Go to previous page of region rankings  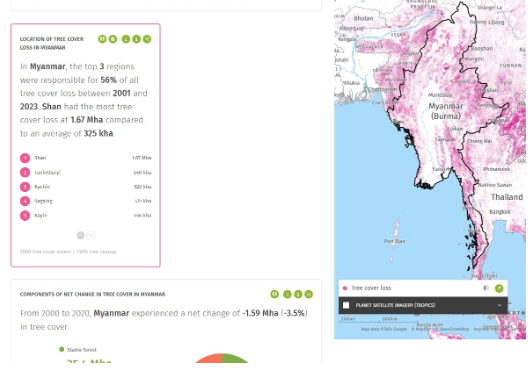click(80, 235)
